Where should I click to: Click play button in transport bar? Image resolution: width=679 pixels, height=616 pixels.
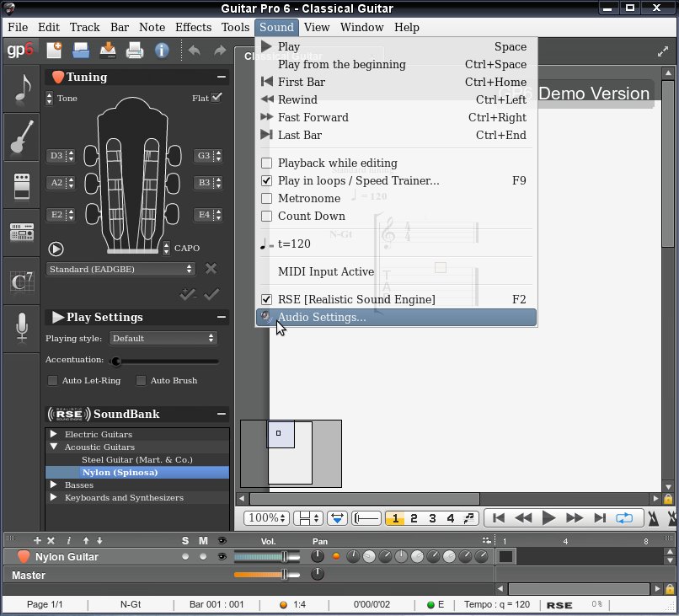point(548,517)
